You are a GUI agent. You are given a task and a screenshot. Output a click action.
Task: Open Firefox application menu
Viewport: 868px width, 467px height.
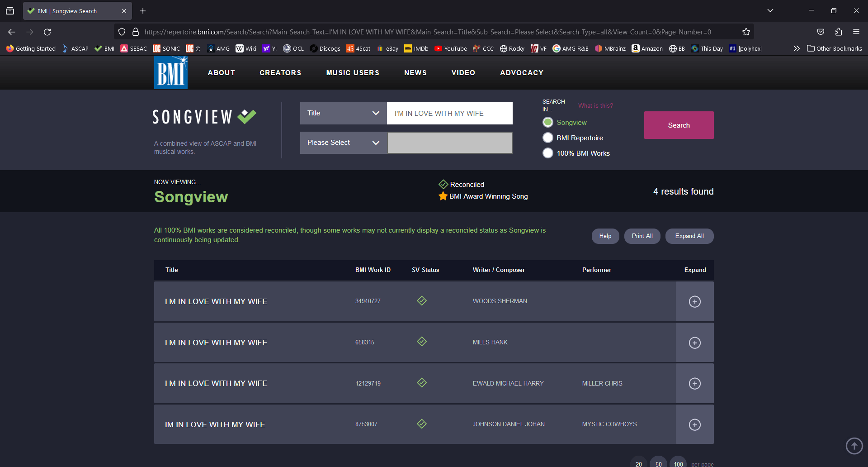856,32
